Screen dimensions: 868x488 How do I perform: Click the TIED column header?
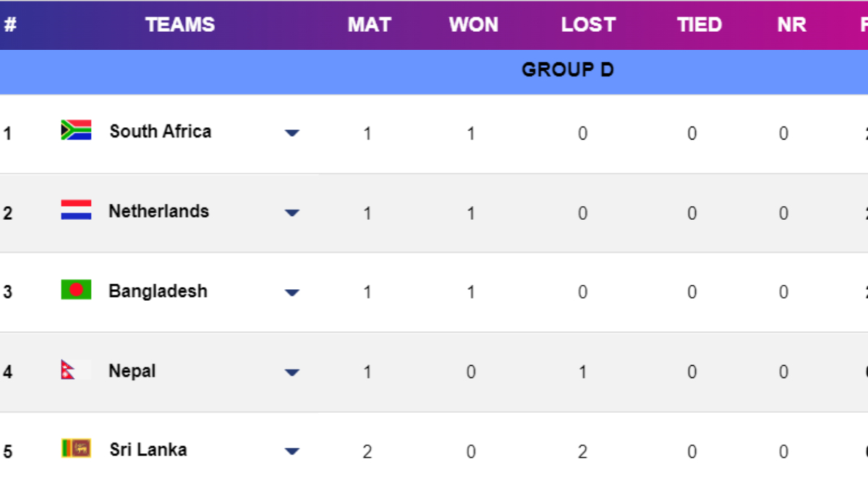(x=699, y=24)
